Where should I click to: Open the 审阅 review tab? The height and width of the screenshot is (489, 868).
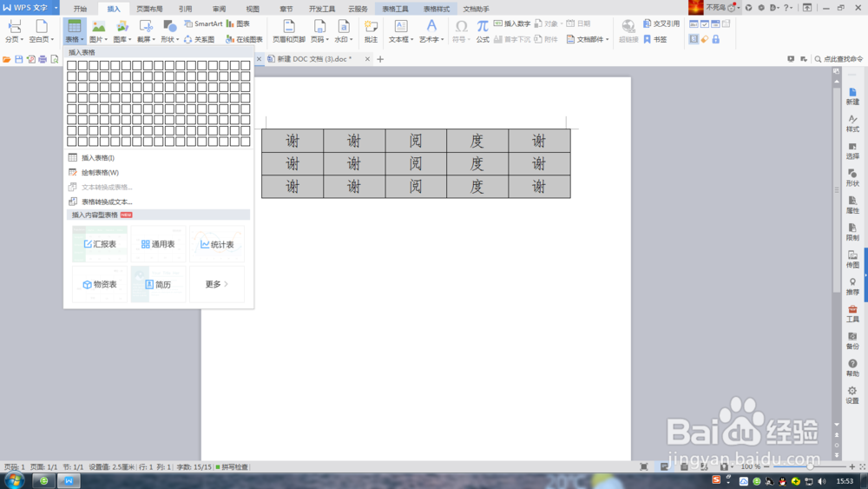(219, 9)
